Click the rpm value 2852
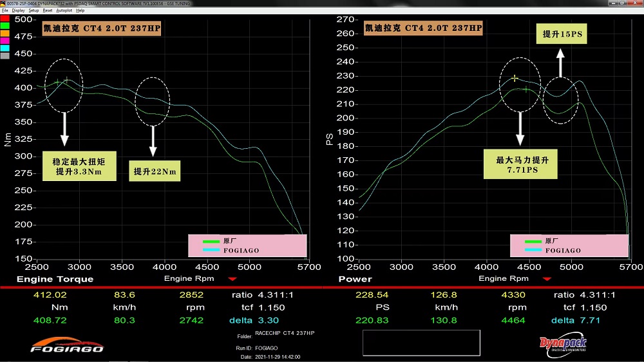Image resolution: width=644 pixels, height=362 pixels. tap(191, 294)
